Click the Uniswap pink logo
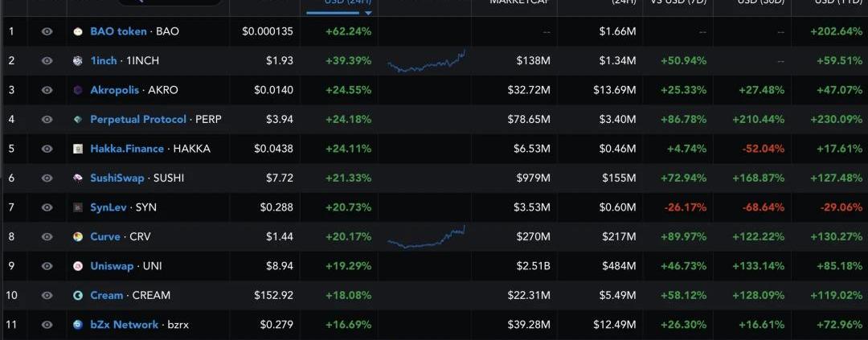 tap(78, 266)
